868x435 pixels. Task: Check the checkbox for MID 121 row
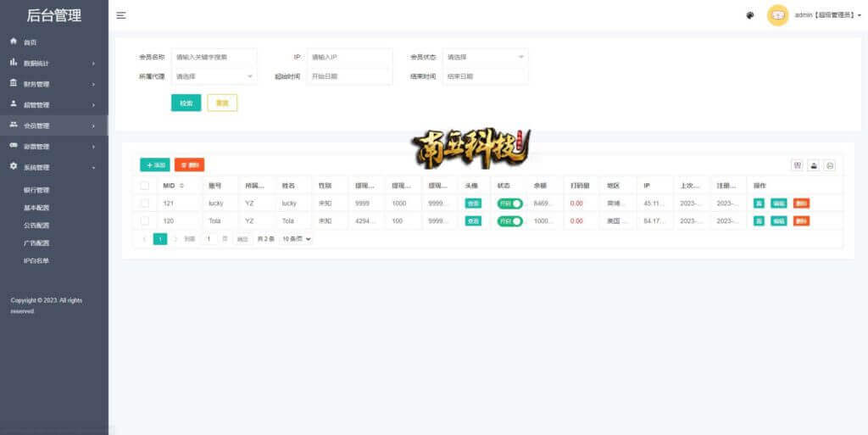[144, 204]
